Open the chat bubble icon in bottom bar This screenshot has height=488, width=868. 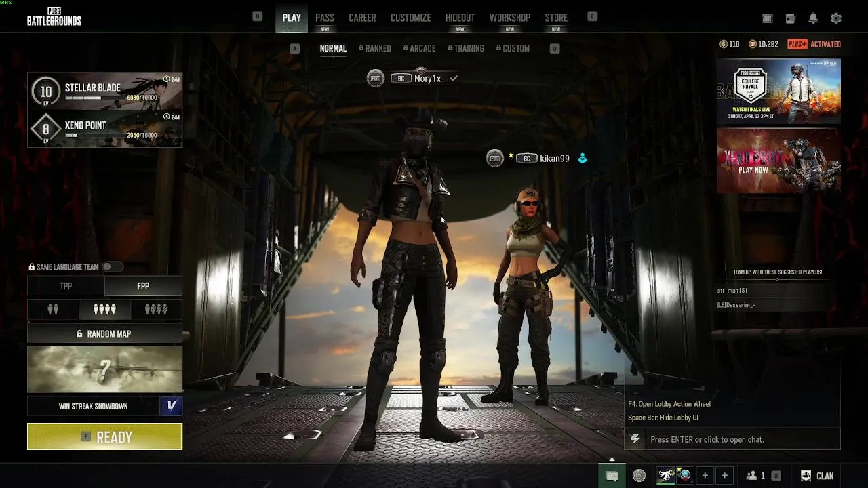tap(612, 476)
